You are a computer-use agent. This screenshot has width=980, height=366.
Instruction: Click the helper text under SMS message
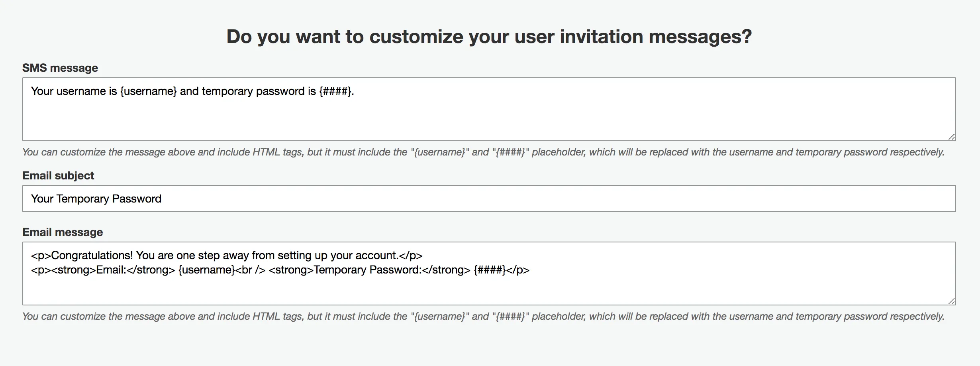(483, 152)
